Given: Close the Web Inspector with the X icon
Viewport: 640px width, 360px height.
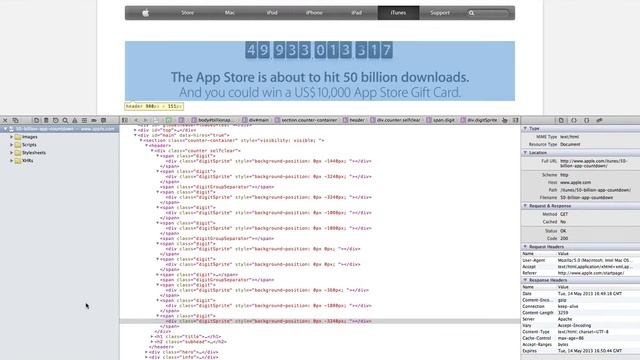Looking at the screenshot, I should (5, 120).
